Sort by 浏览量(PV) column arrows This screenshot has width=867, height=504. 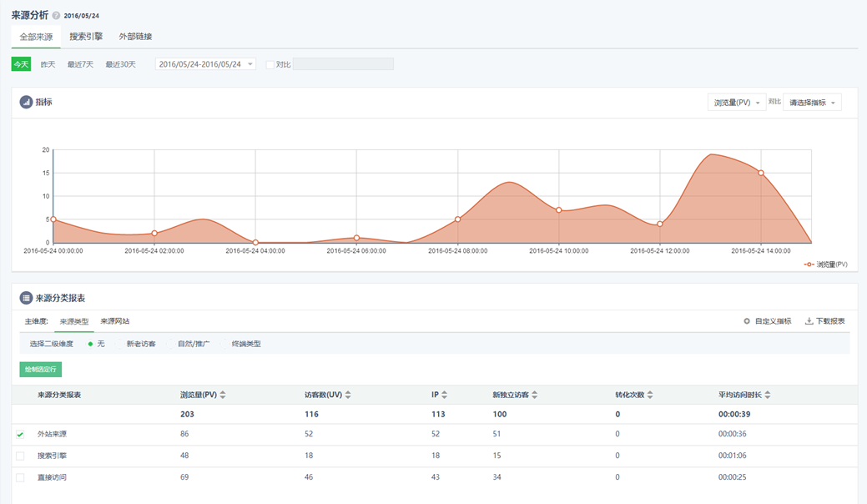[x=223, y=395]
